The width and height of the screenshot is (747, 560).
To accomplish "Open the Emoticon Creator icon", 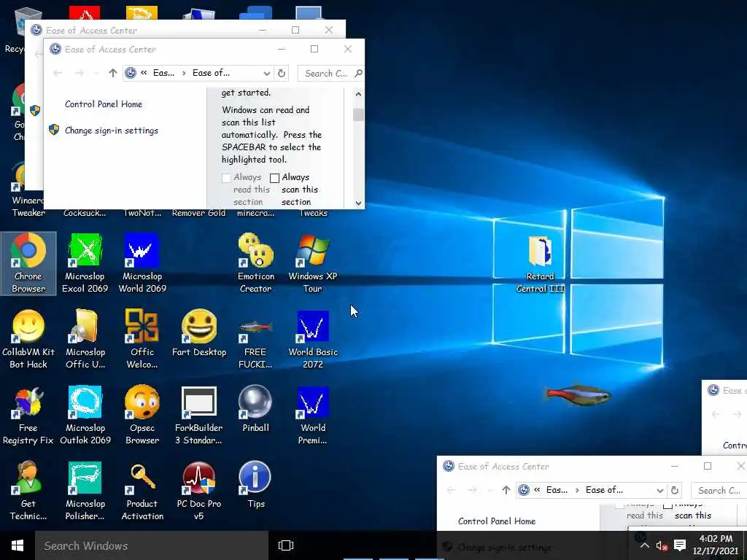I will [x=256, y=263].
